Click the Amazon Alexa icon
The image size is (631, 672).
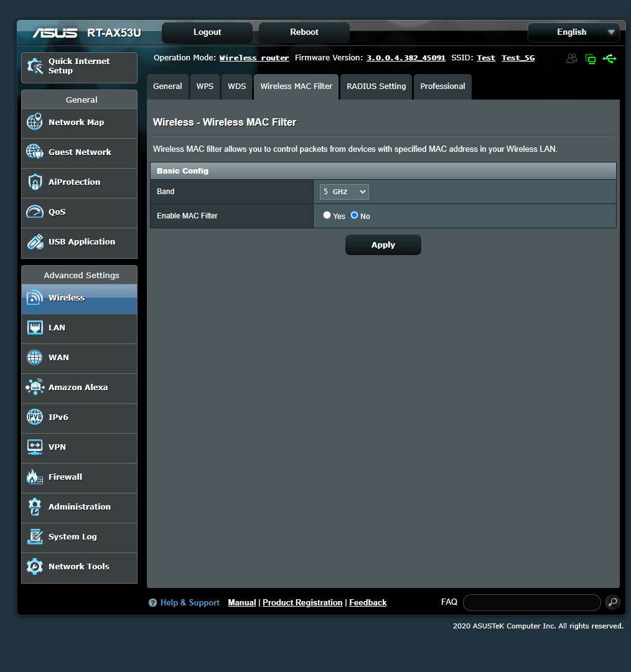35,387
